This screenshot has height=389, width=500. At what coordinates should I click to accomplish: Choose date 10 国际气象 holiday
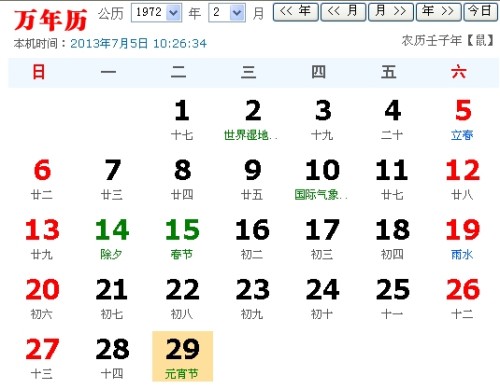pos(322,179)
